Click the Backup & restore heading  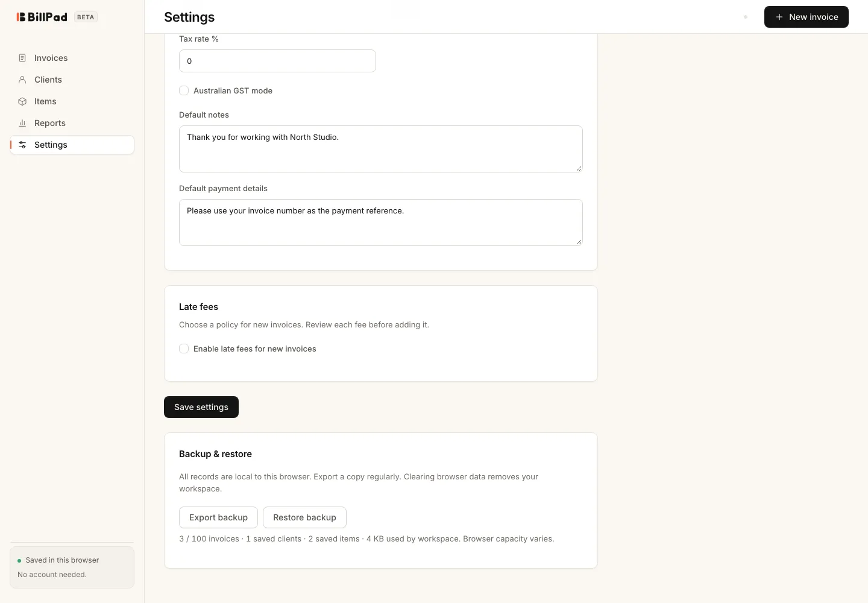pyautogui.click(x=215, y=454)
